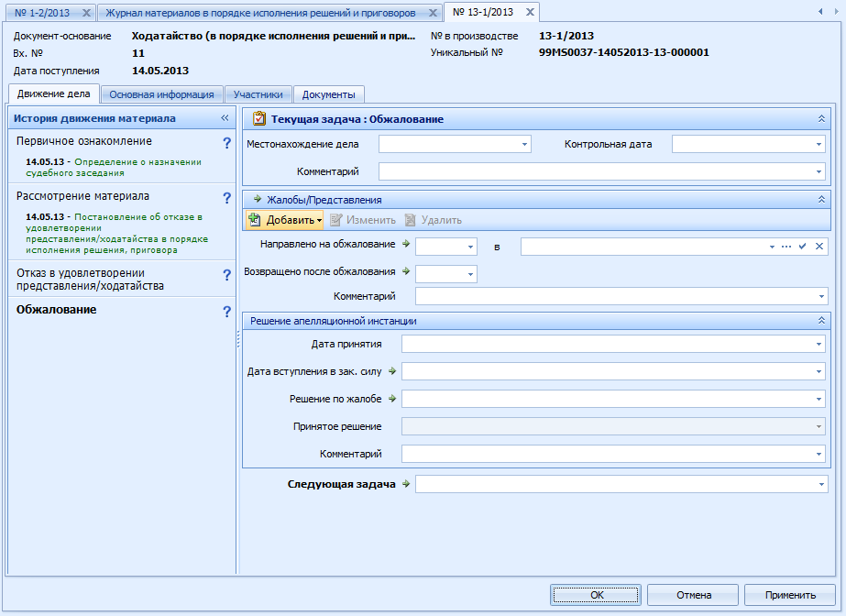Open Контрольная дата date dropdown

pyautogui.click(x=819, y=144)
